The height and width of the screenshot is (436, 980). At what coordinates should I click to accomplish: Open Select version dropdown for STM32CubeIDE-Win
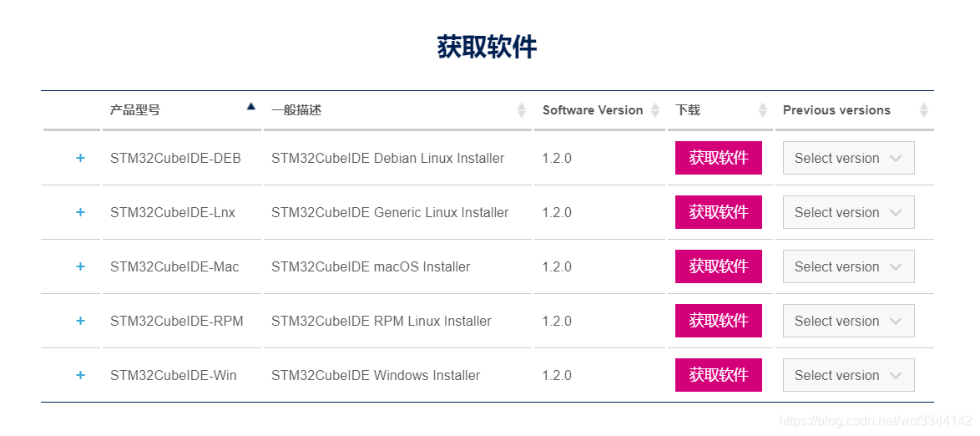pos(849,375)
